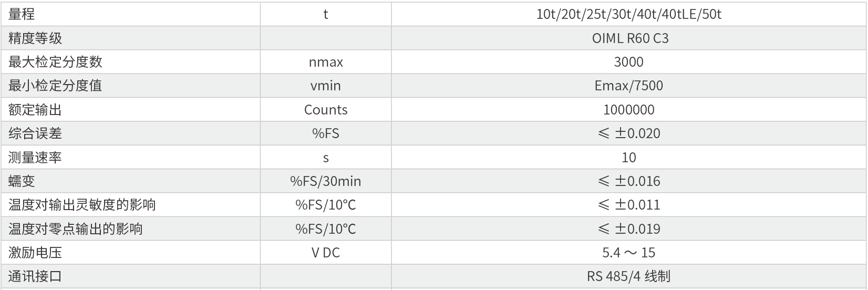Click the 额定输出 row label
Image resolution: width=868 pixels, height=290 pixels.
[x=35, y=110]
